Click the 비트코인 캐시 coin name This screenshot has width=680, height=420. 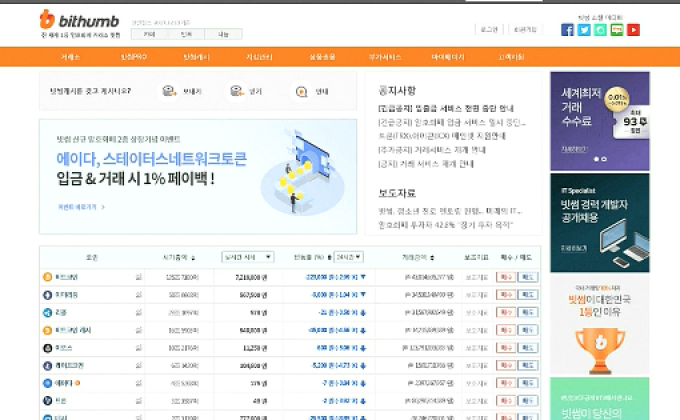click(73, 330)
